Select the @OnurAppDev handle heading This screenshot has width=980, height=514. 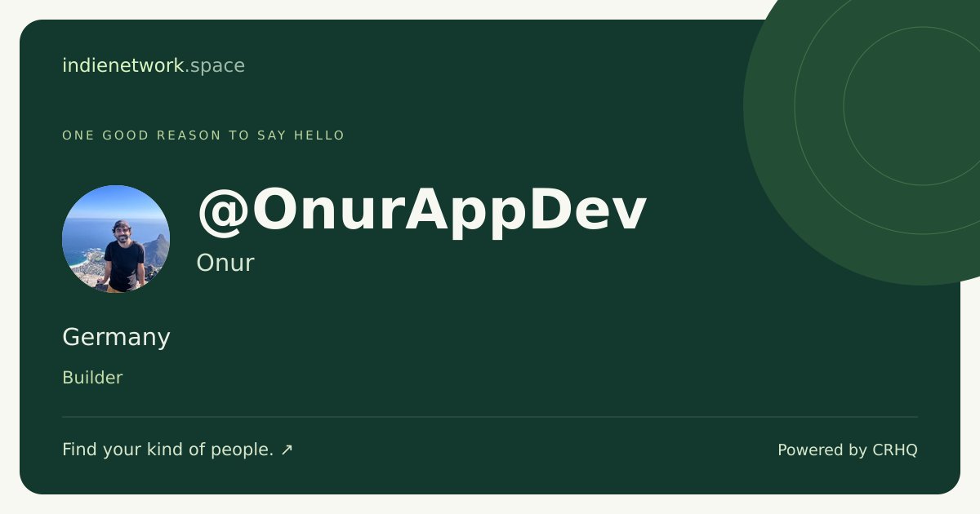click(422, 211)
